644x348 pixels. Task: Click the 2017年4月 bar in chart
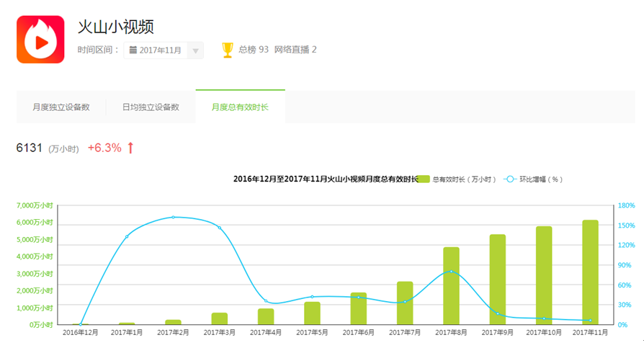(266, 317)
